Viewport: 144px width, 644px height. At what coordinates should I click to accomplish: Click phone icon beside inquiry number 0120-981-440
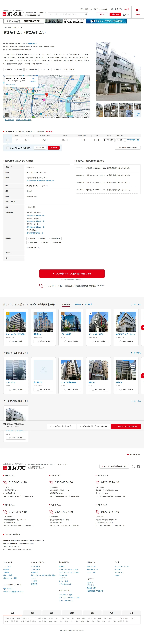[41, 286]
